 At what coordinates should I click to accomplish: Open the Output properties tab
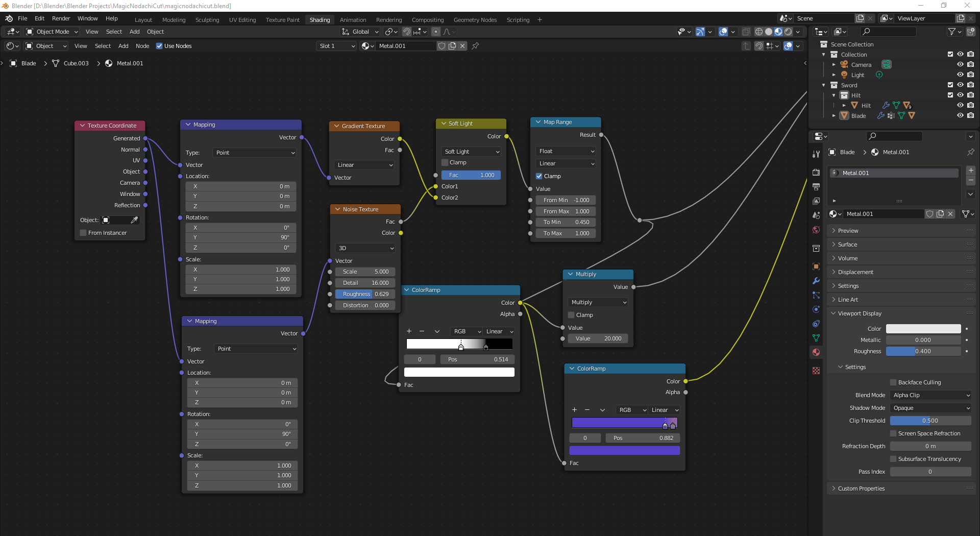pos(816,187)
